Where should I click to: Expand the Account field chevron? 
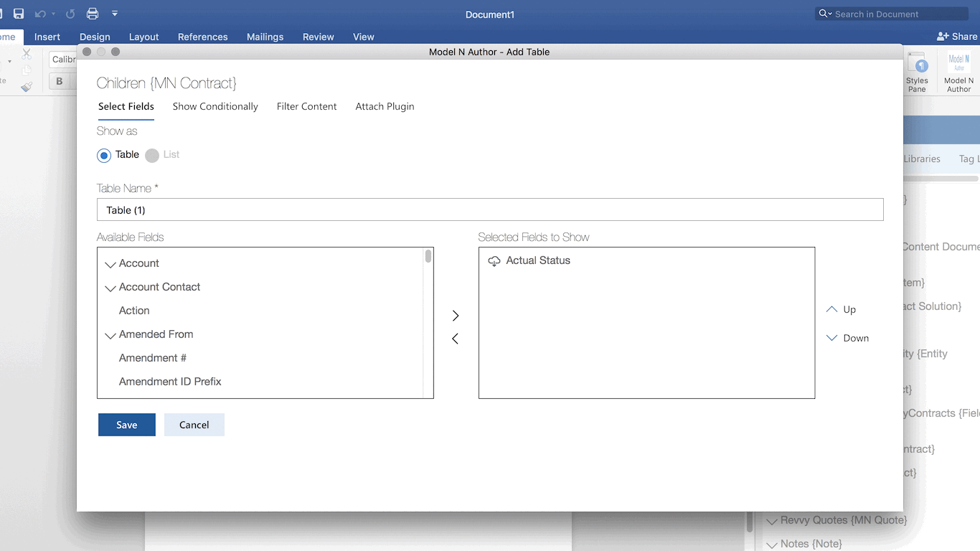coord(110,265)
